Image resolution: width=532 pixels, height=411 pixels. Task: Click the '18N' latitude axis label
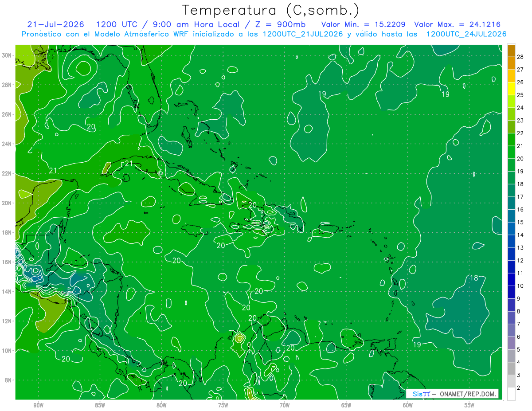(7, 232)
